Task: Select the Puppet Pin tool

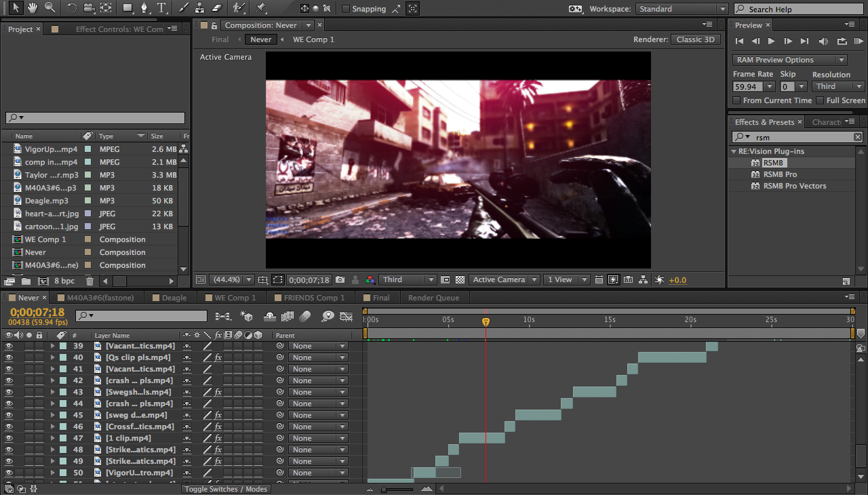Action: click(x=261, y=8)
